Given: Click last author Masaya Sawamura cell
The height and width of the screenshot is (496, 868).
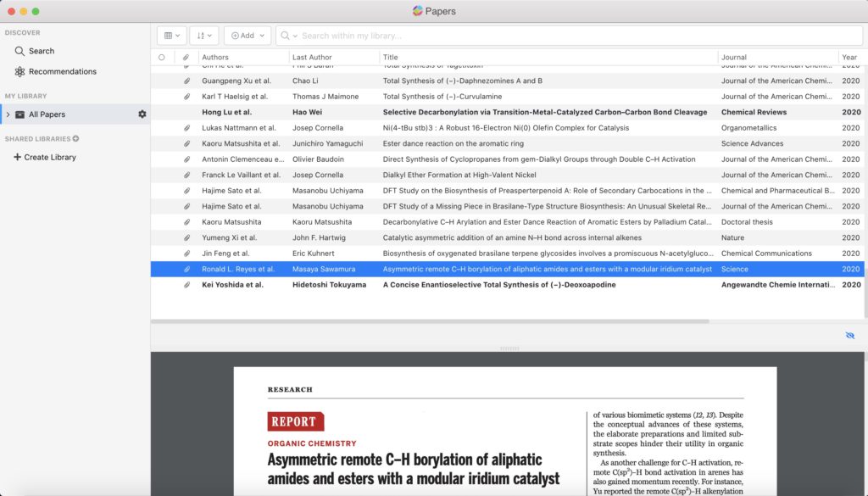Looking at the screenshot, I should pos(324,269).
